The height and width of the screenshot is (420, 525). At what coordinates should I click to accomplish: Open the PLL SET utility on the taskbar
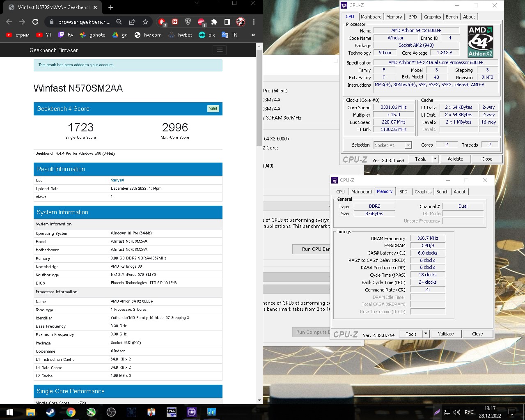pos(172,412)
